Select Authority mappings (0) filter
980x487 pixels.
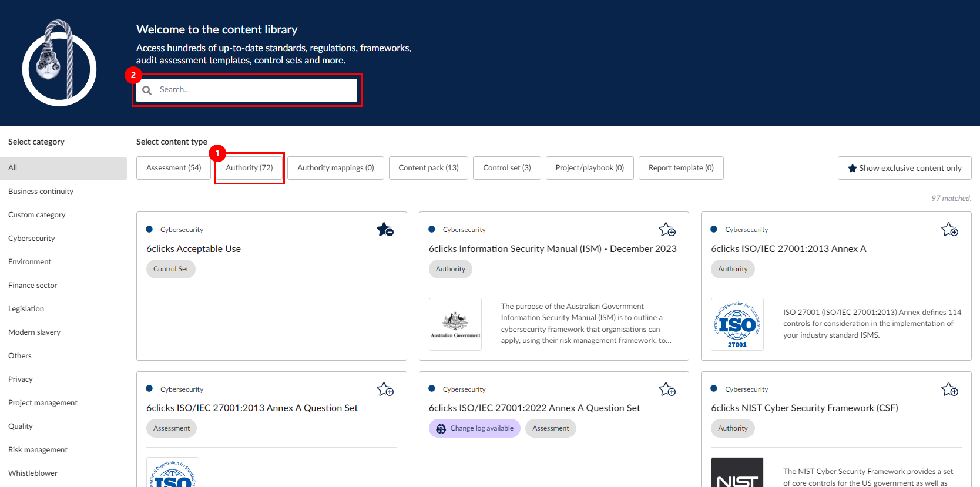pyautogui.click(x=335, y=168)
